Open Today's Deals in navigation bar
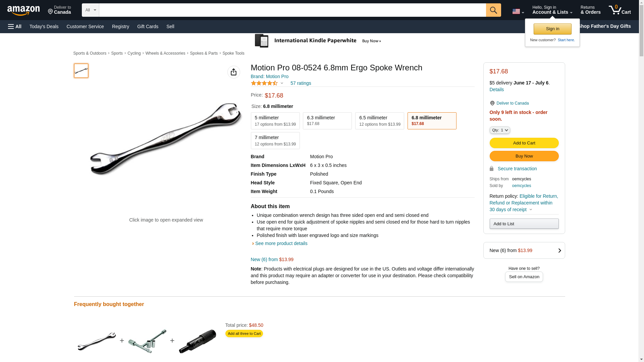Viewport: 644px width, 362px height. [x=44, y=26]
